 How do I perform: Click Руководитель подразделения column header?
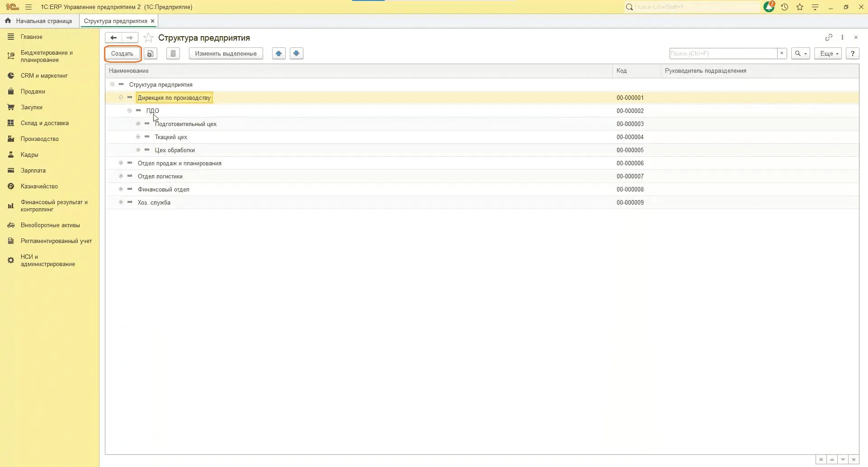click(x=760, y=71)
